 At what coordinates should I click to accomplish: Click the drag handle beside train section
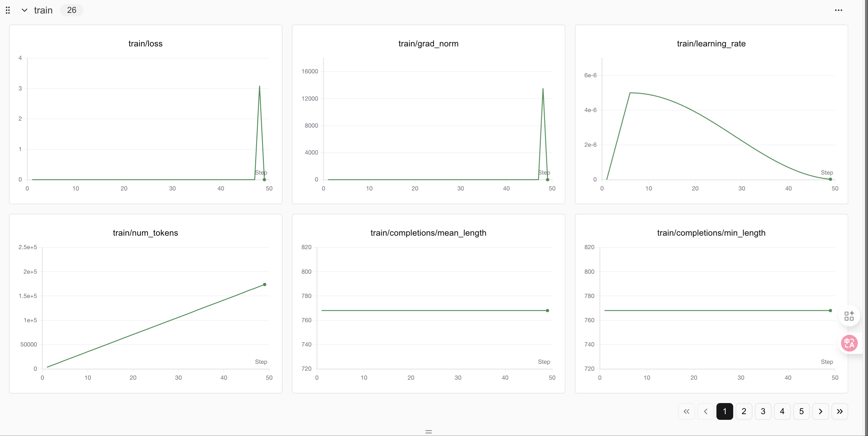8,10
